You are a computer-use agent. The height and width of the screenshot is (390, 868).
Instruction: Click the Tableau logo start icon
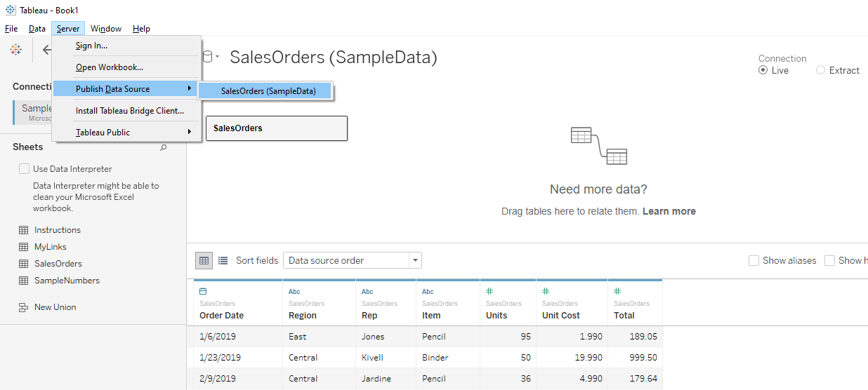pos(15,49)
